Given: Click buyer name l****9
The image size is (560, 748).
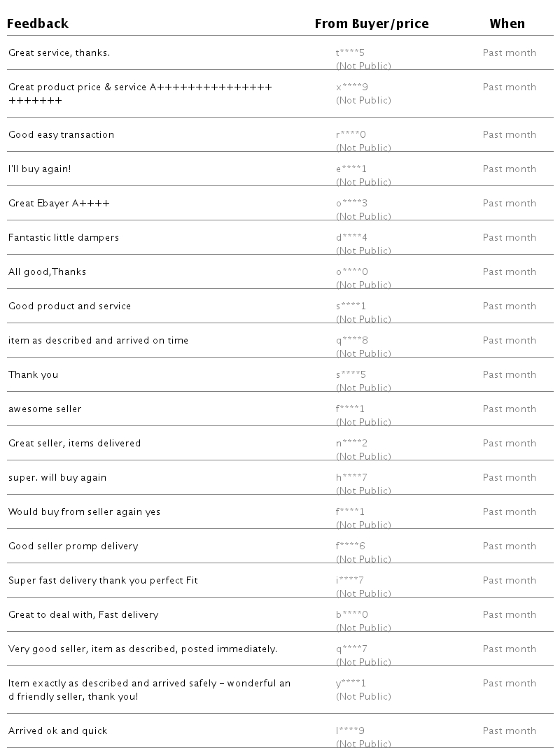Looking at the screenshot, I should [350, 731].
